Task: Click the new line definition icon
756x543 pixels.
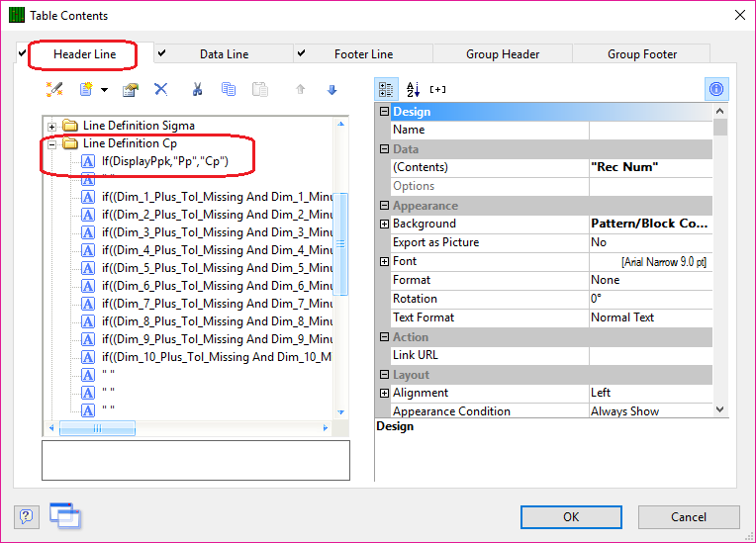Action: pyautogui.click(x=86, y=89)
